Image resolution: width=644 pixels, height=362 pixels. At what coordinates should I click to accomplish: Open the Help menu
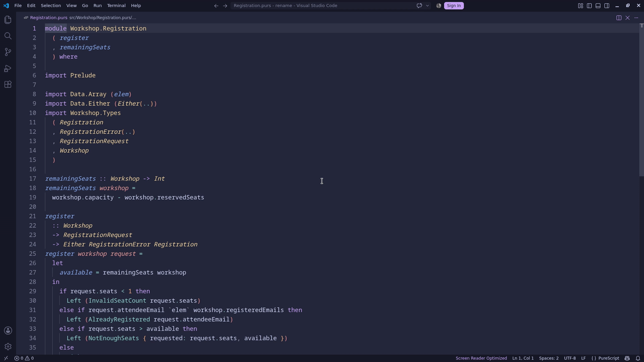coord(136,6)
